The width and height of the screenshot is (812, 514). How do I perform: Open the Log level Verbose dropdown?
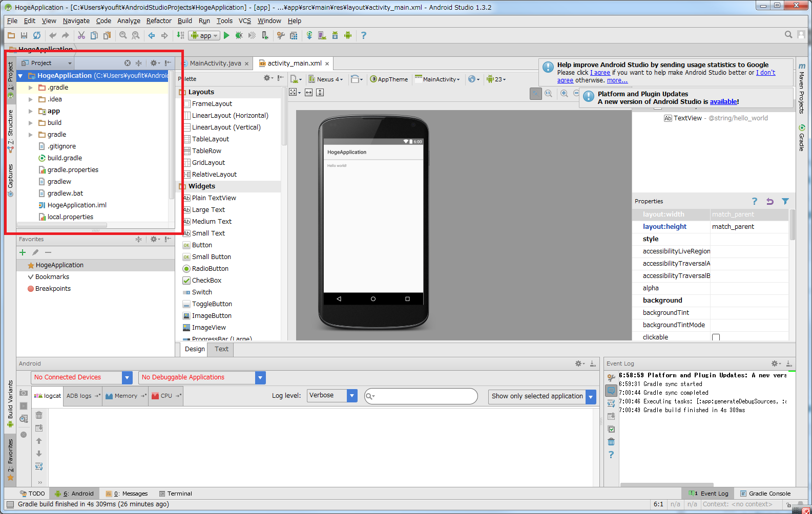click(332, 395)
